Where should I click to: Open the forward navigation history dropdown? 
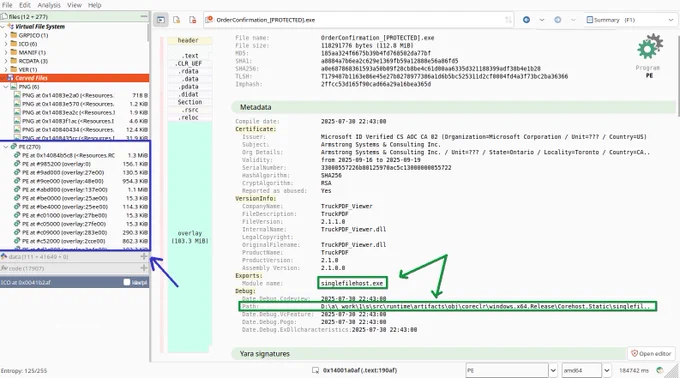click(x=573, y=20)
